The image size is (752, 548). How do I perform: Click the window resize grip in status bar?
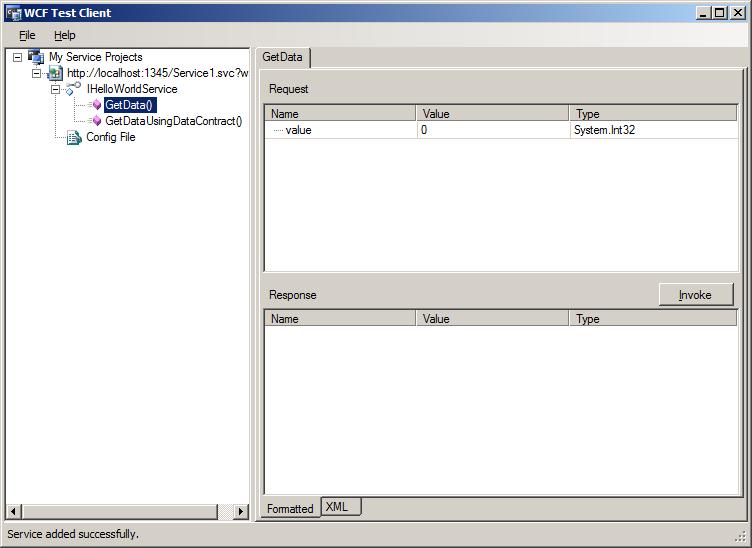click(741, 537)
